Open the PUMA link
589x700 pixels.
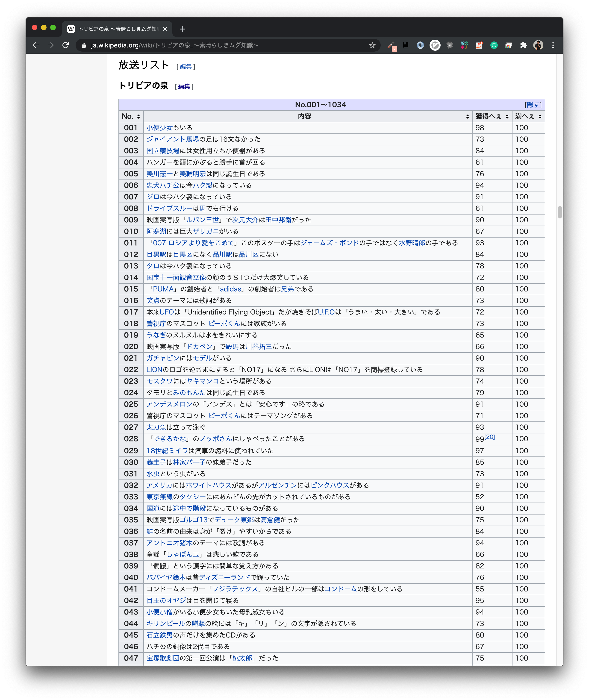click(163, 289)
